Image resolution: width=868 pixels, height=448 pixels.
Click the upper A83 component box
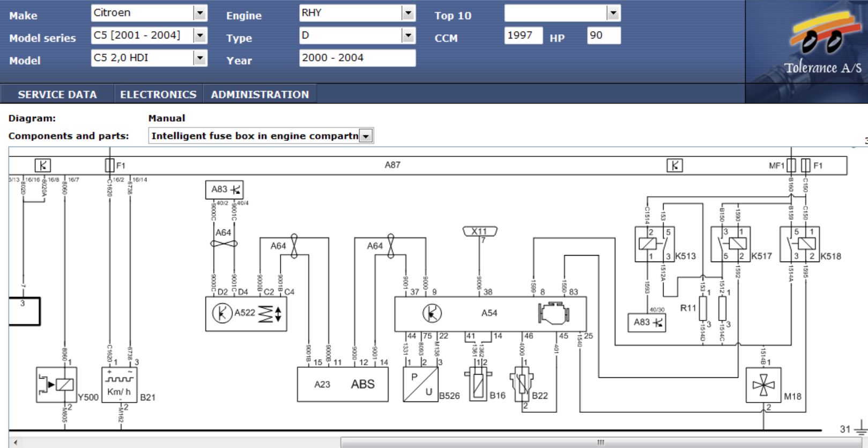tap(224, 190)
